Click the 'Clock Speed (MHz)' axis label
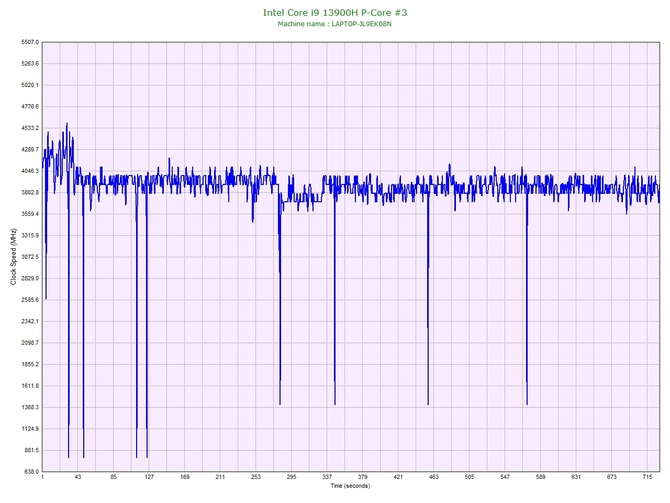This screenshot has width=670, height=503. [13, 256]
